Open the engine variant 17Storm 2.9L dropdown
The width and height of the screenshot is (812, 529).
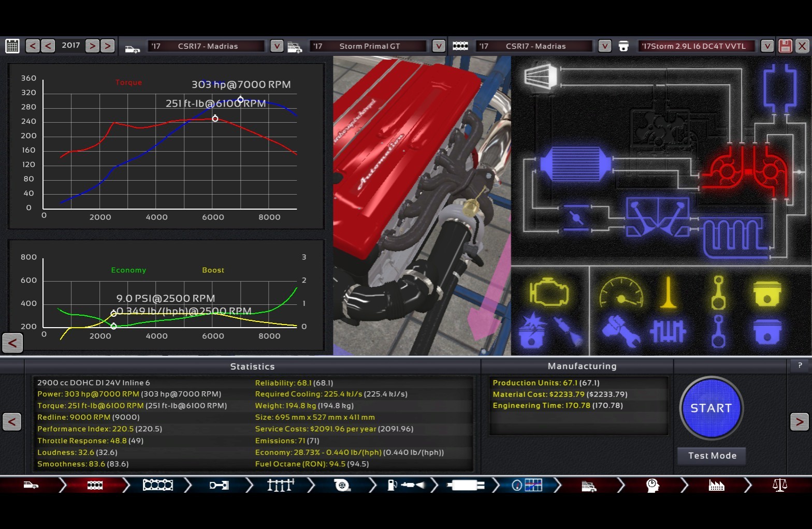(x=767, y=46)
